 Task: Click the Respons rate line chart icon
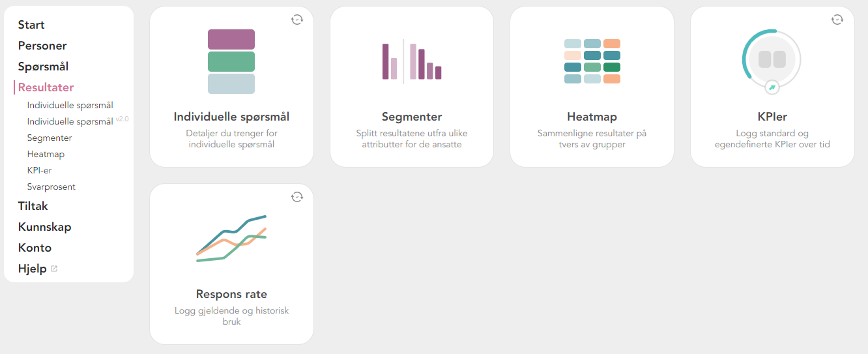coord(231,239)
